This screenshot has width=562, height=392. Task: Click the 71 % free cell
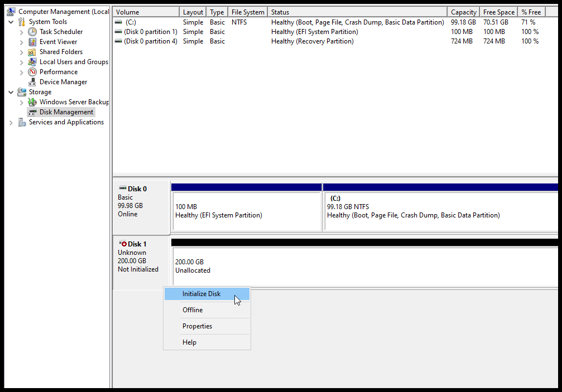[x=529, y=22]
